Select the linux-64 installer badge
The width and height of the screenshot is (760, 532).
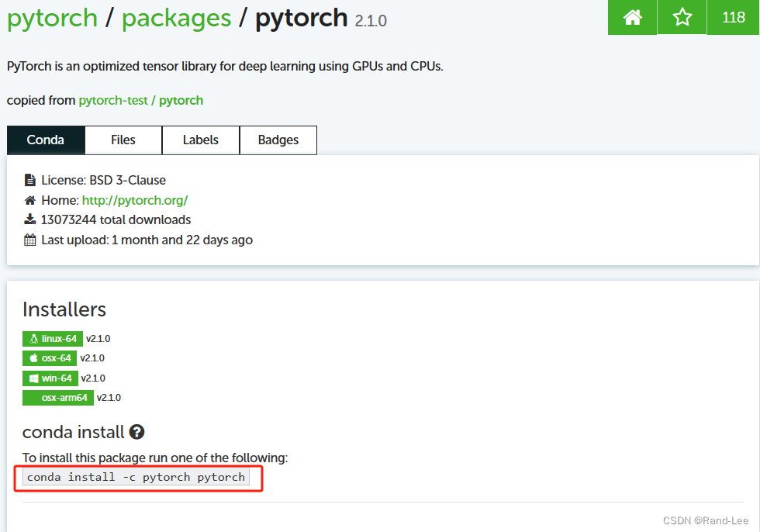(x=52, y=338)
